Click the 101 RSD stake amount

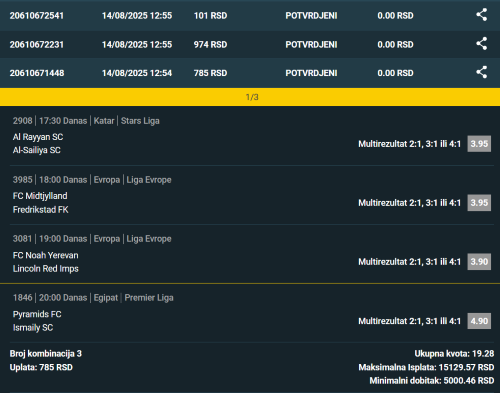tap(210, 16)
